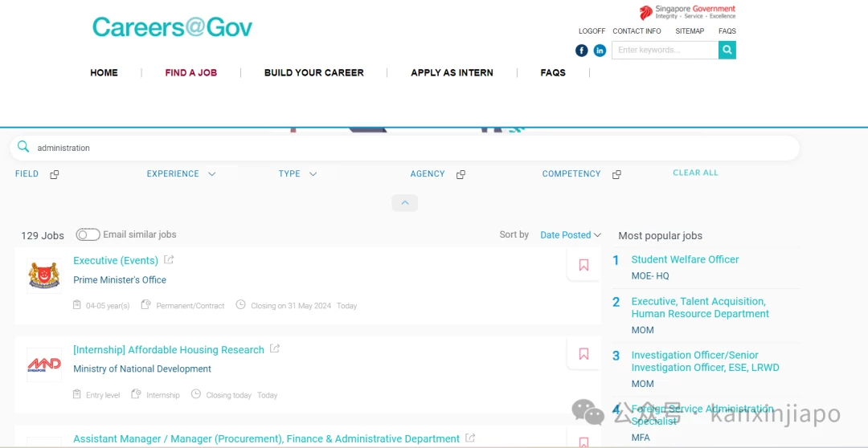This screenshot has height=448, width=868.
Task: Click CLEAR ALL filters
Action: click(x=695, y=173)
